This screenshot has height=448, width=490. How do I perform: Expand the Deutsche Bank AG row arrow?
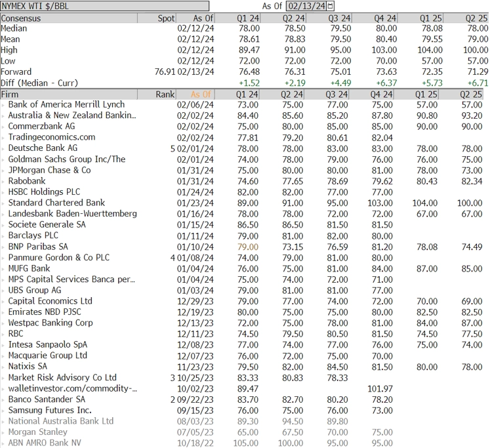click(3, 149)
